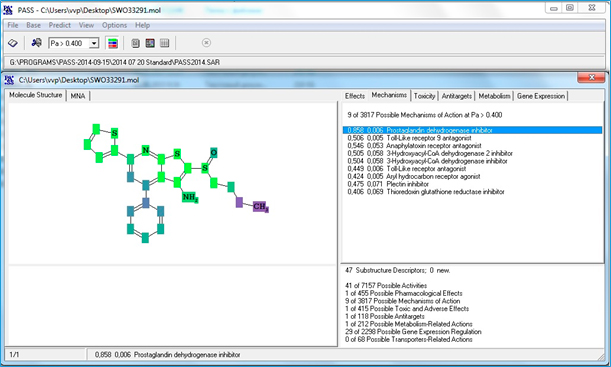Viewport: 611px width, 367px height.
Task: Switch to Antitargets tab
Action: click(457, 96)
